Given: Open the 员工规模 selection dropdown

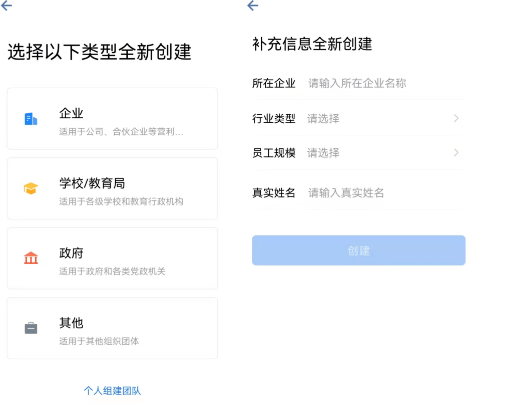Looking at the screenshot, I should [358, 153].
